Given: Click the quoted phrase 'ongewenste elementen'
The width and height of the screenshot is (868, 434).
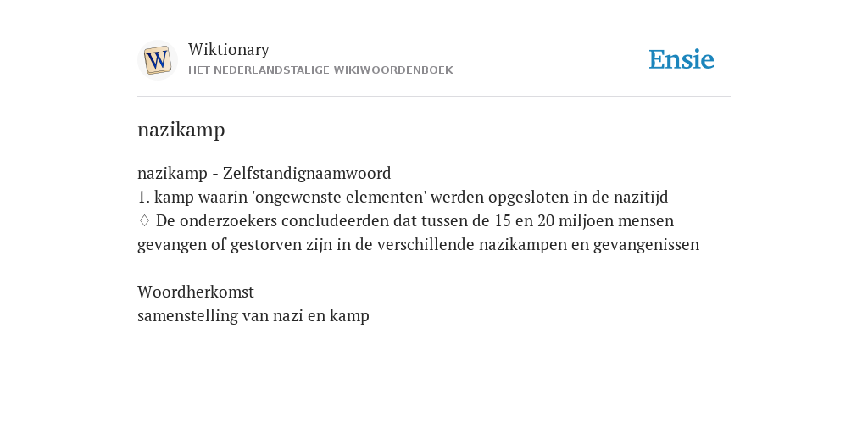Looking at the screenshot, I should point(339,197).
